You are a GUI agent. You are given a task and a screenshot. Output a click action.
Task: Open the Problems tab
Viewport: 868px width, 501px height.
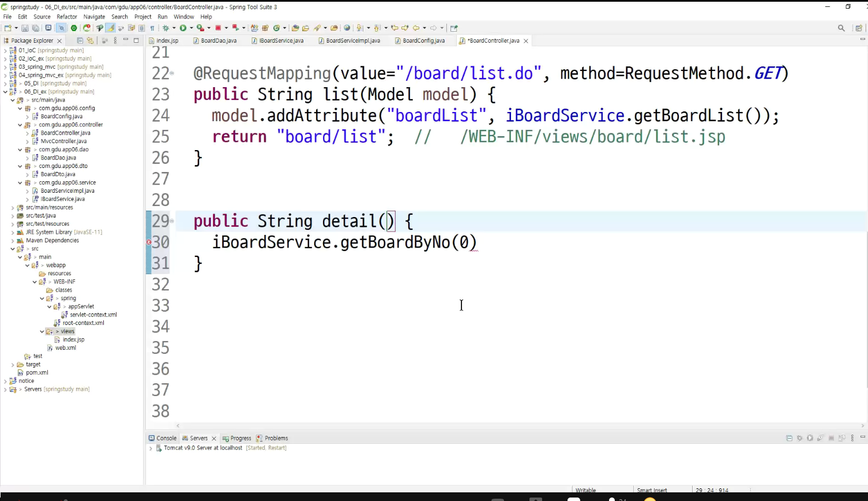[x=272, y=439]
